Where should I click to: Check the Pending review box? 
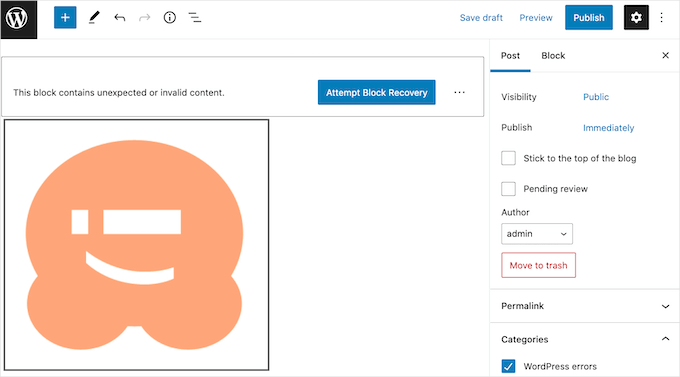coord(508,189)
